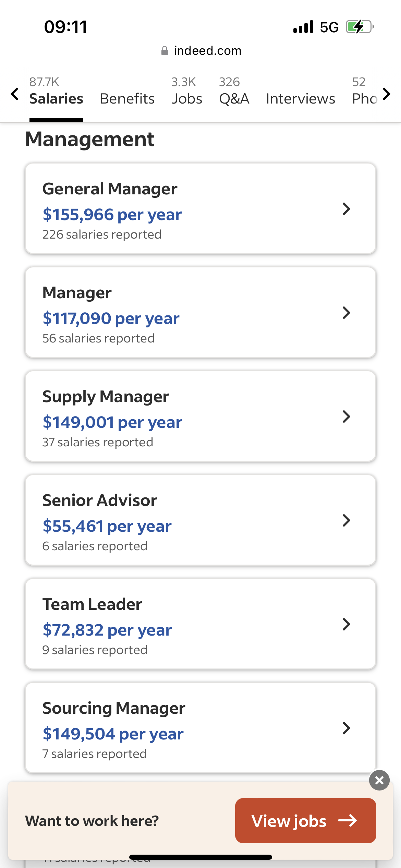This screenshot has width=401, height=868.
Task: Open General Manager salary chevron
Action: (x=347, y=209)
